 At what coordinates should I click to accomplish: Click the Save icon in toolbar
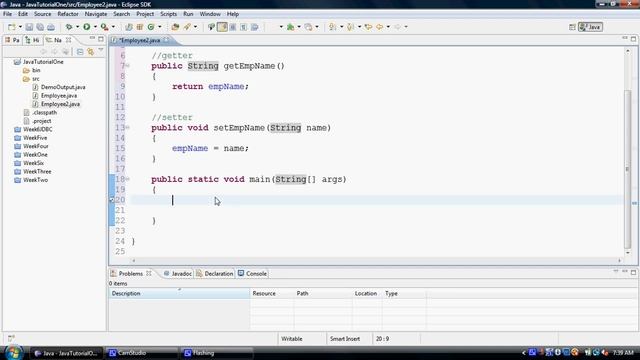point(29,27)
